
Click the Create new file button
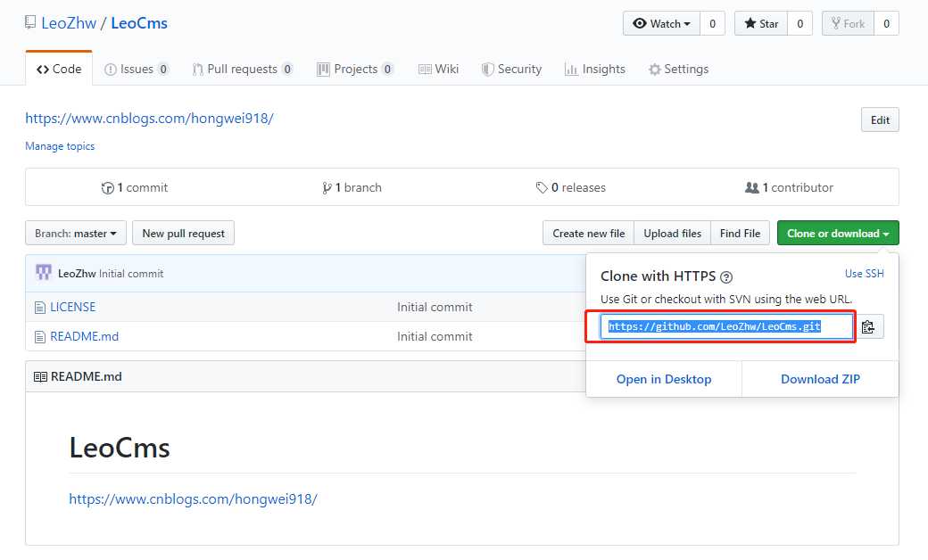(588, 234)
